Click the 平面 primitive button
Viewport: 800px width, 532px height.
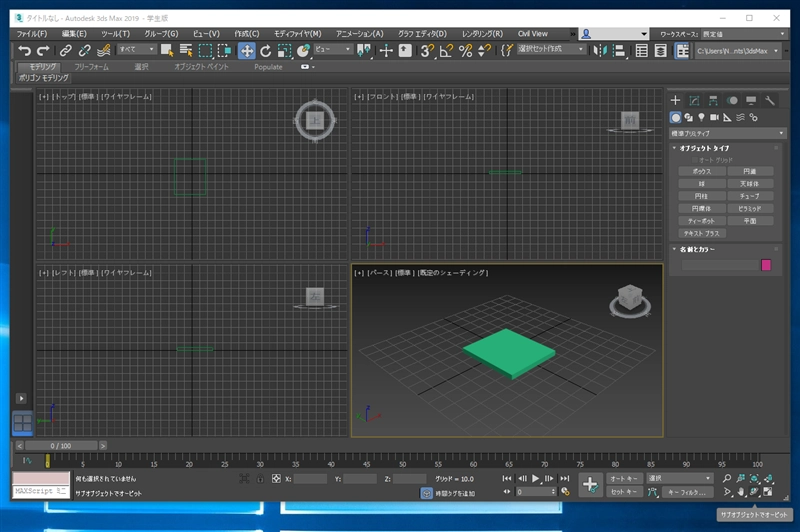coord(749,221)
